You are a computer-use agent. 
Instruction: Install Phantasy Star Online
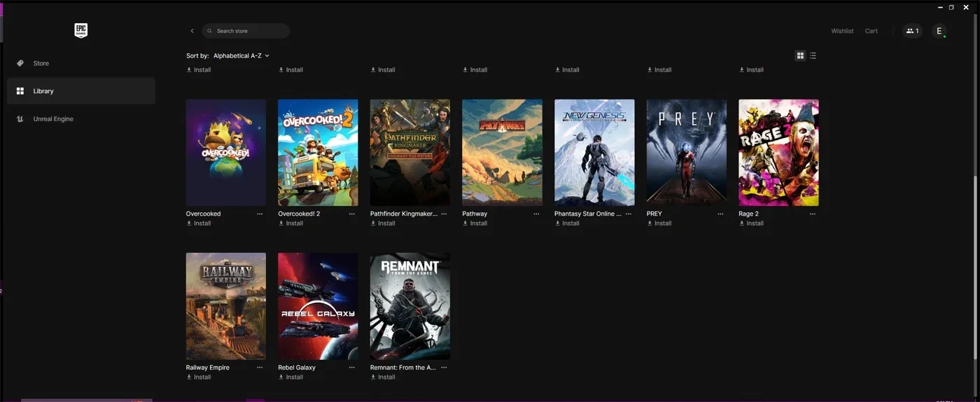click(x=568, y=223)
